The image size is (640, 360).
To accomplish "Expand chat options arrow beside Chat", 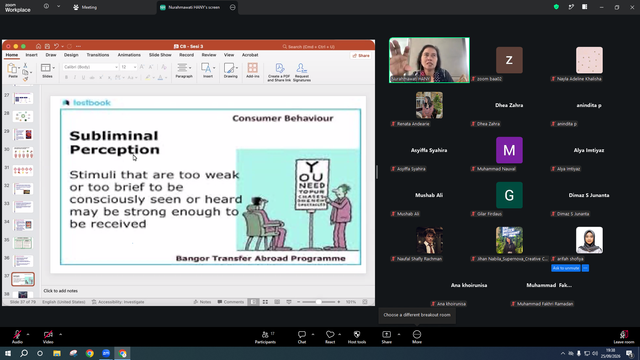I will (x=313, y=334).
